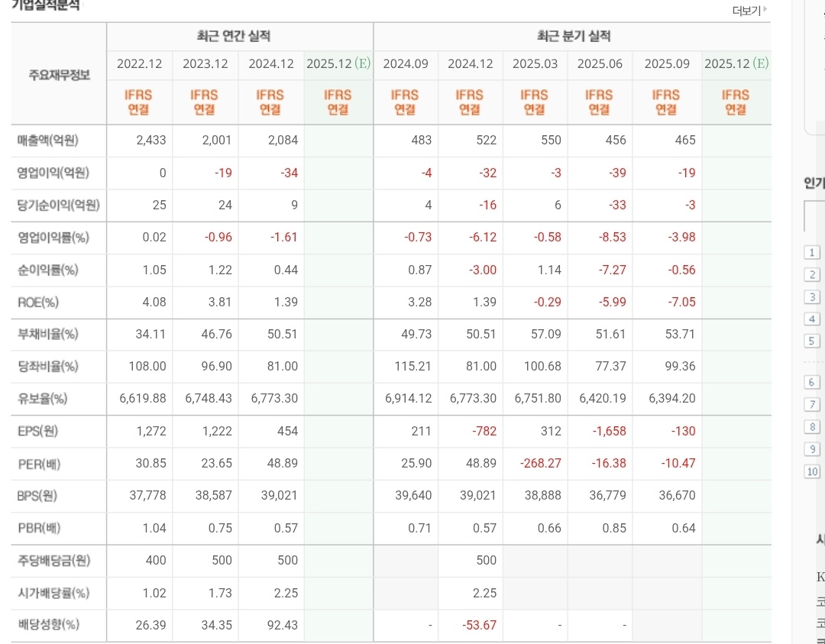Select popular ranking badge number 10
The width and height of the screenshot is (825, 644).
pyautogui.click(x=812, y=471)
